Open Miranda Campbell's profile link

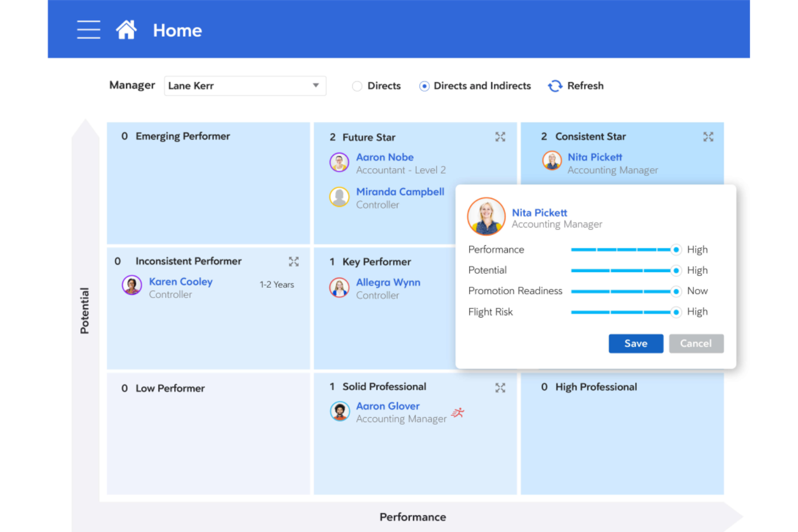(x=400, y=192)
